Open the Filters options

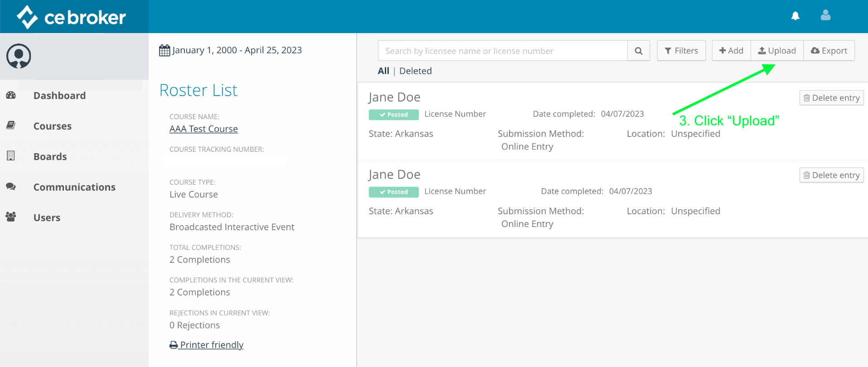681,51
